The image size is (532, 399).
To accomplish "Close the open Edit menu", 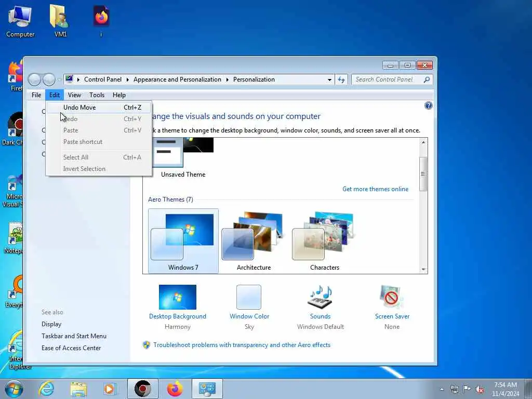I will click(x=54, y=95).
